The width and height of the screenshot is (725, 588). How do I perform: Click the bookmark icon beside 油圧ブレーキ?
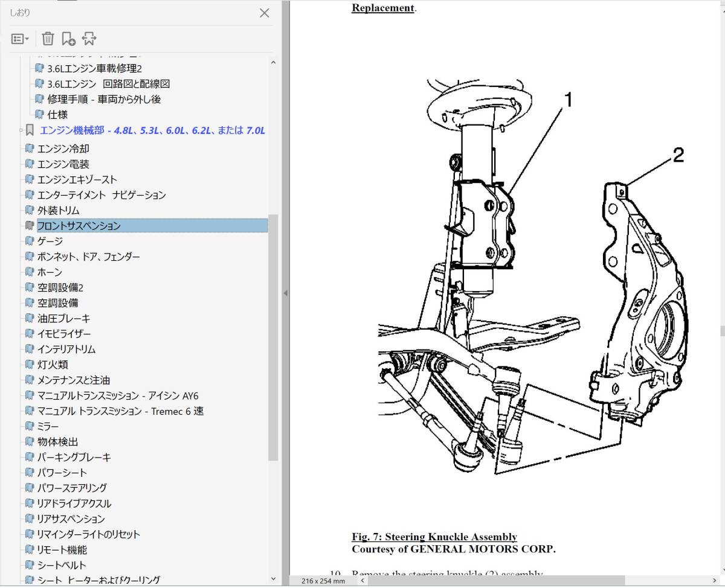pyautogui.click(x=29, y=318)
